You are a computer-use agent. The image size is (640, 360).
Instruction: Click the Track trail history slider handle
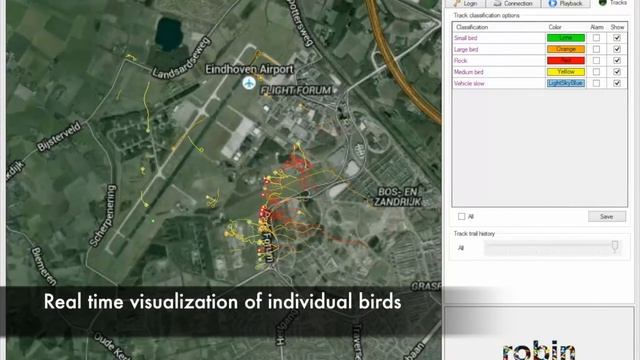[x=615, y=246]
